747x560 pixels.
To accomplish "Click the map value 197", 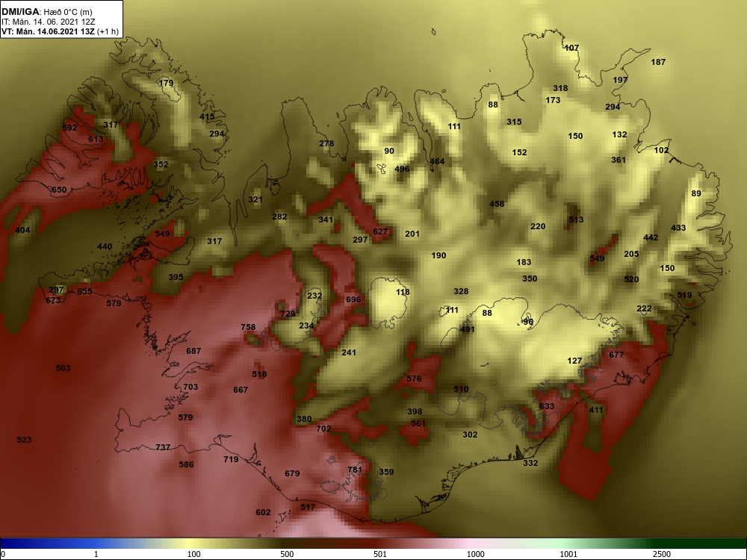I will (620, 80).
